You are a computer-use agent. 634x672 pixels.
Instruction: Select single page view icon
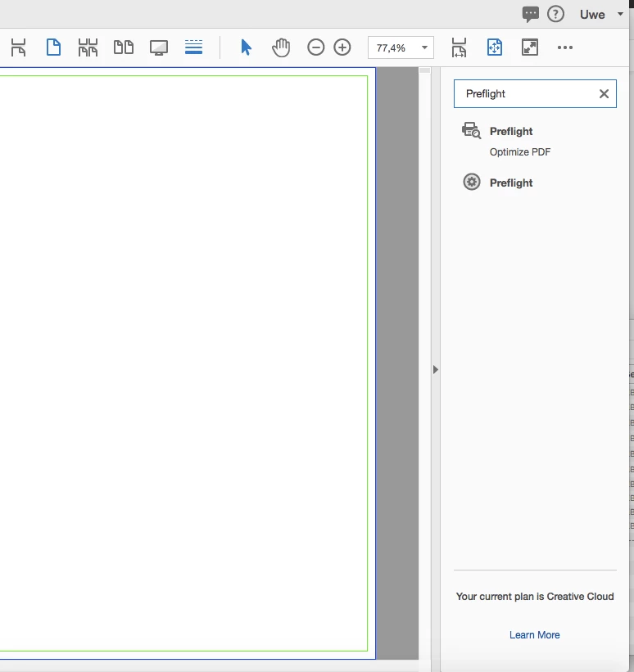53,47
